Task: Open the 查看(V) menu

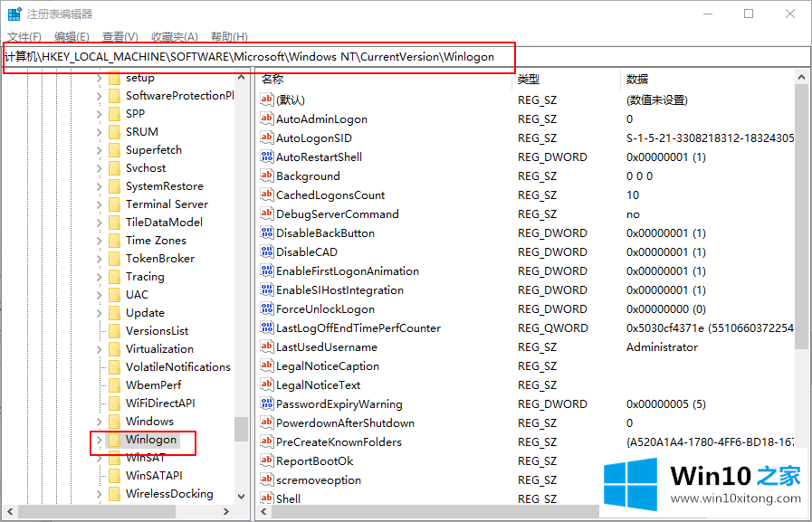Action: coord(120,37)
